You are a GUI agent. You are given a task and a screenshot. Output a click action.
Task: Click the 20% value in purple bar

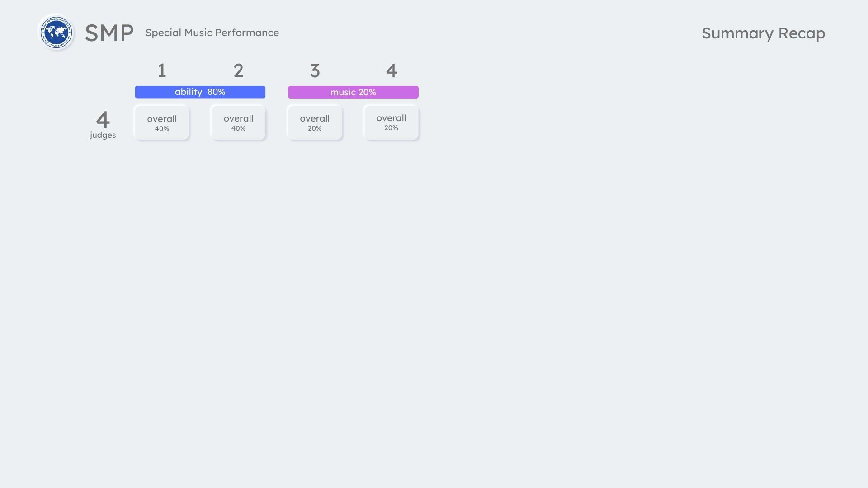[367, 92]
